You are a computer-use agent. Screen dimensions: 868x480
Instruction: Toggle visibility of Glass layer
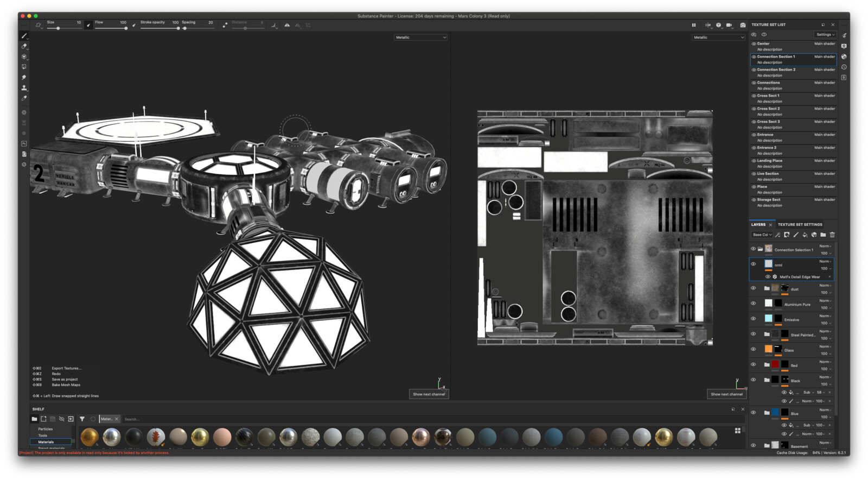(x=753, y=349)
